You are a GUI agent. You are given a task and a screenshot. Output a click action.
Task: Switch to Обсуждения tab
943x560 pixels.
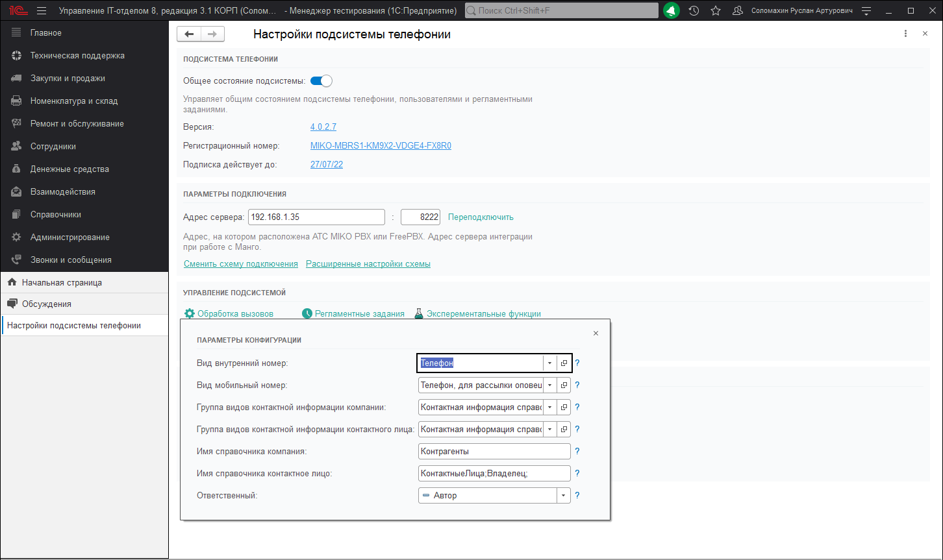tap(46, 304)
